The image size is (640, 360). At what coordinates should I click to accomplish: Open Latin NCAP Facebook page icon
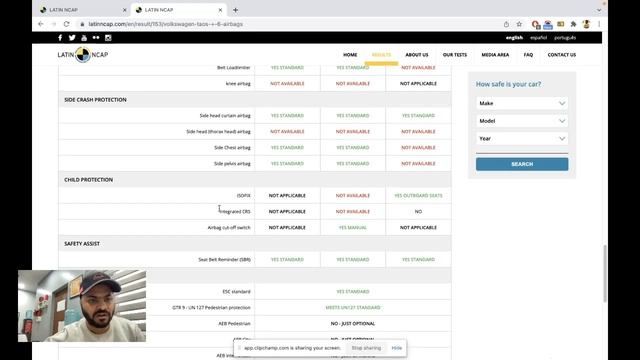[60, 38]
